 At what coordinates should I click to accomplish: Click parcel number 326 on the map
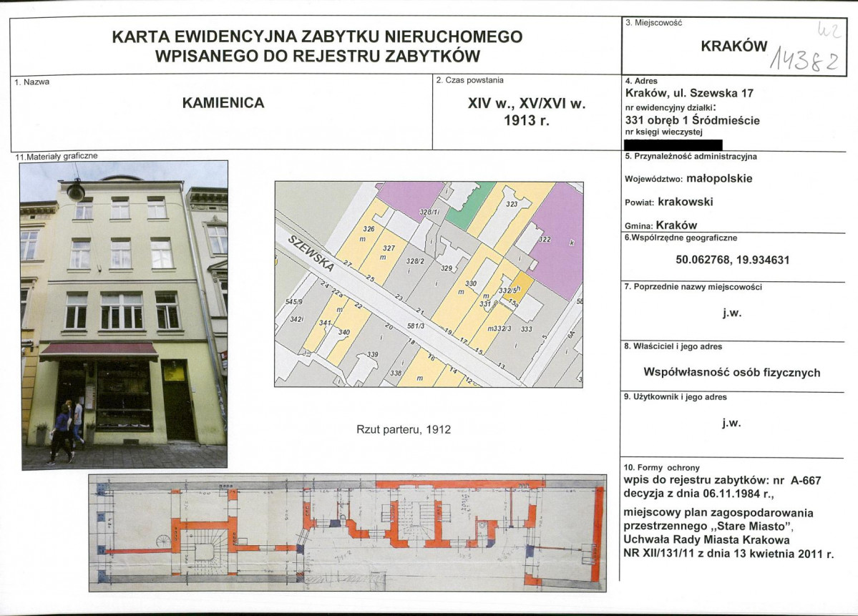[369, 229]
